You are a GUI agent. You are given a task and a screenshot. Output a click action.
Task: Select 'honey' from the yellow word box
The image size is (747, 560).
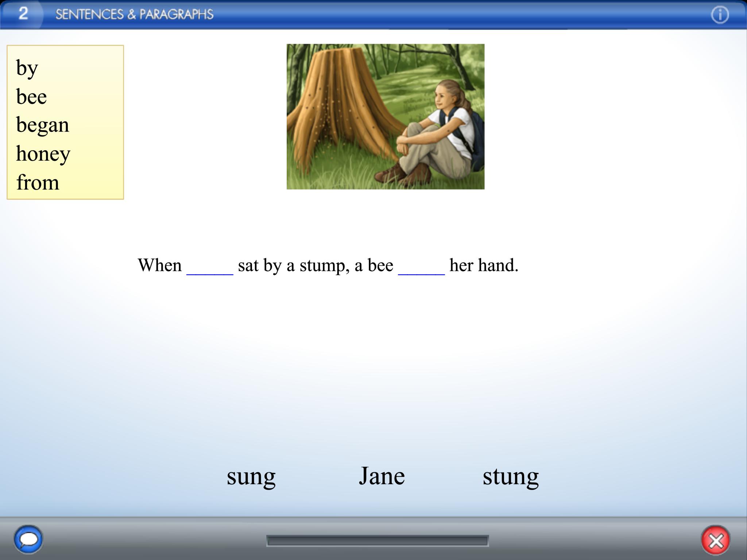pyautogui.click(x=43, y=154)
